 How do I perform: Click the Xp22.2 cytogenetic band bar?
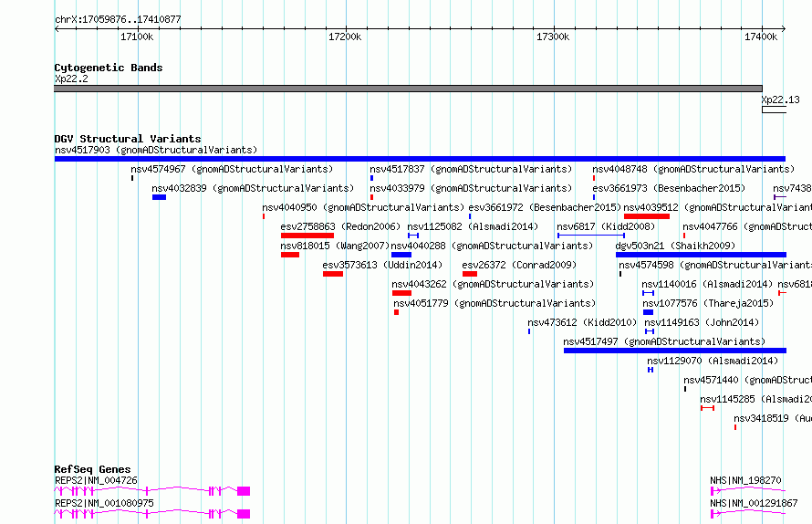pos(408,89)
